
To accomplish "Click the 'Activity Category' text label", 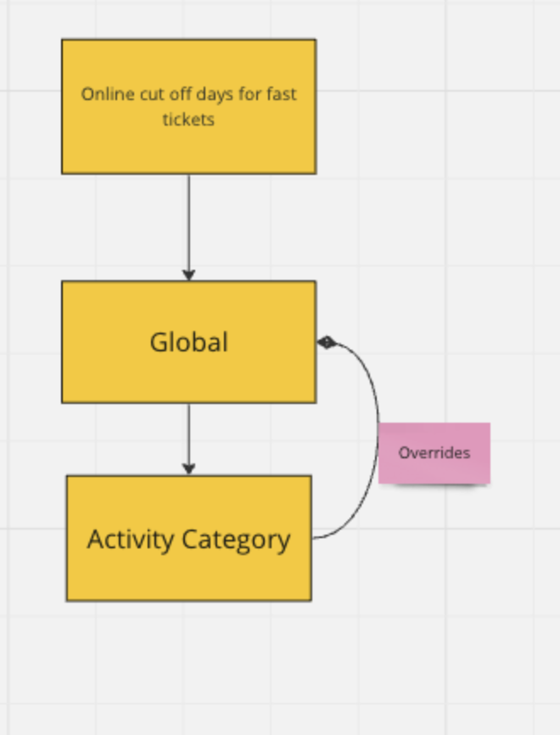I will (x=189, y=540).
